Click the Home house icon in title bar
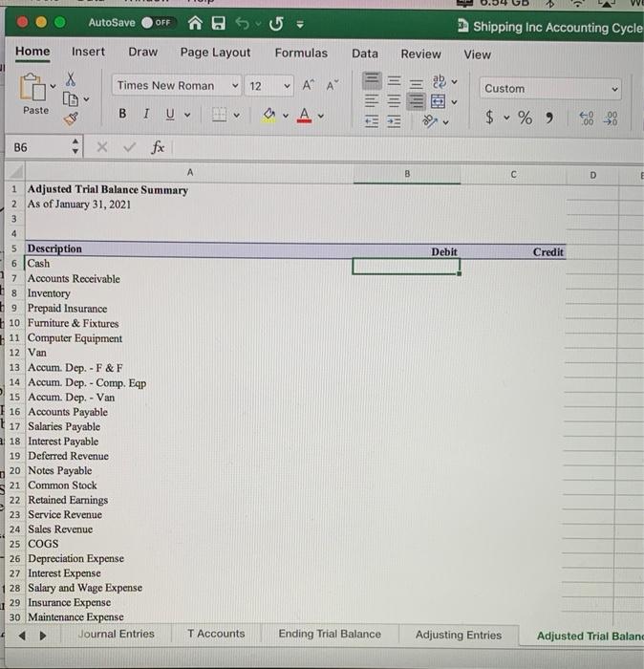Screen dimensions: 644x669 click(x=195, y=23)
